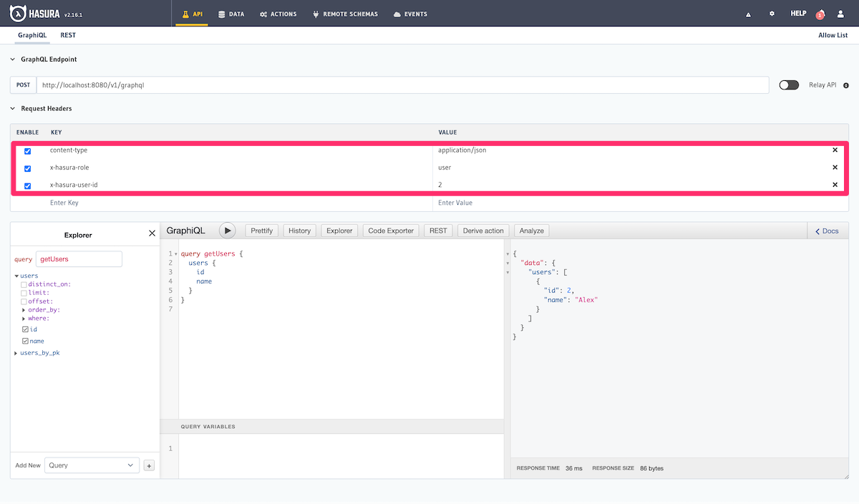Open the settings gear icon
The image size is (859, 504).
click(772, 13)
